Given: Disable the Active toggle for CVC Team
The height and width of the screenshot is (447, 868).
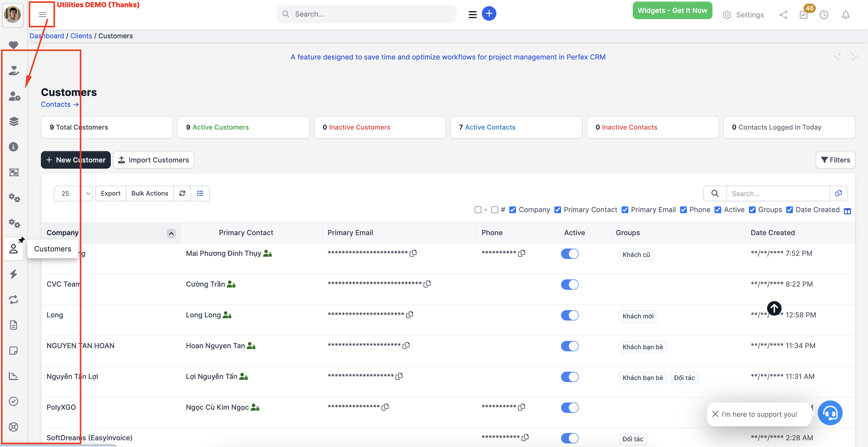Looking at the screenshot, I should pos(569,284).
